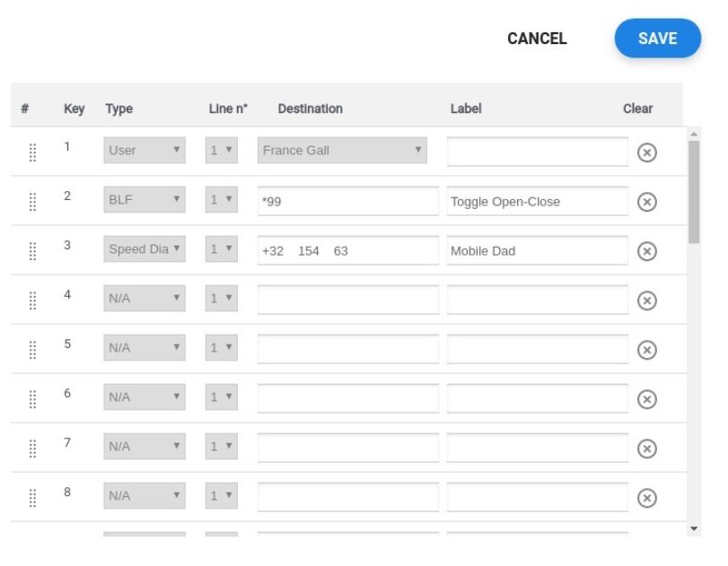The image size is (728, 566).
Task: Clear the France Gall key 1 row
Action: click(646, 152)
